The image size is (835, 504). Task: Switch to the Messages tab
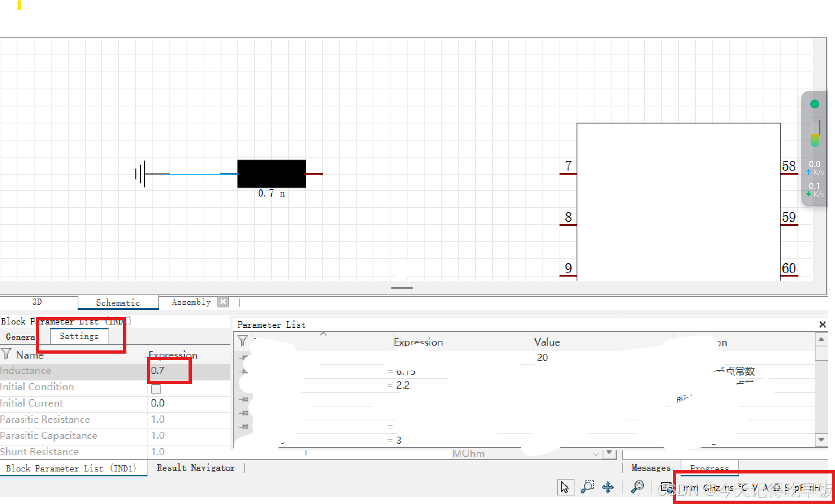click(651, 468)
